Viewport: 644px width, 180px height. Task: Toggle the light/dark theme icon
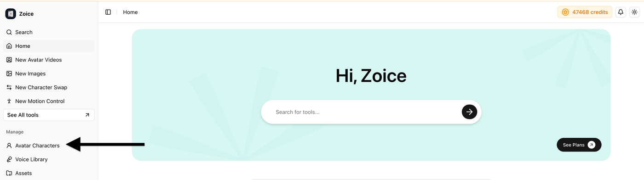click(x=634, y=12)
